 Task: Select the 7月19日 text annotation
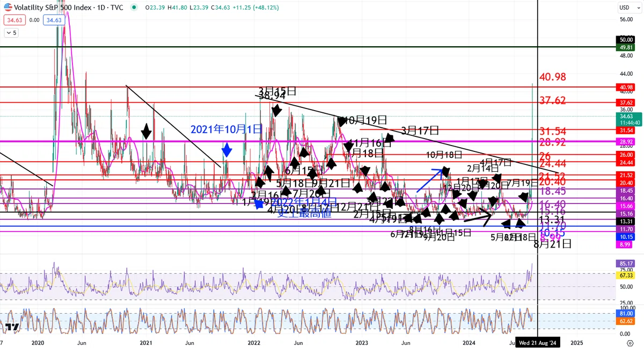523,183
